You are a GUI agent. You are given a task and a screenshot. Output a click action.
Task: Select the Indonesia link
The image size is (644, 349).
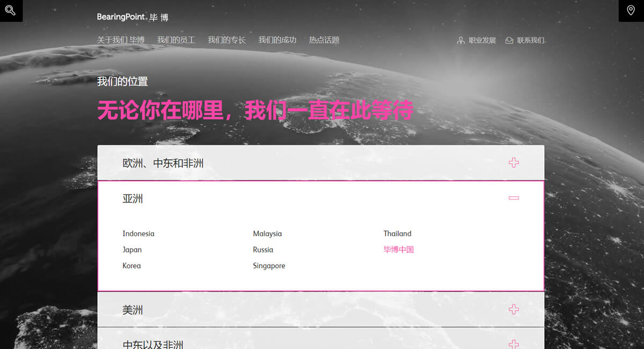click(138, 234)
